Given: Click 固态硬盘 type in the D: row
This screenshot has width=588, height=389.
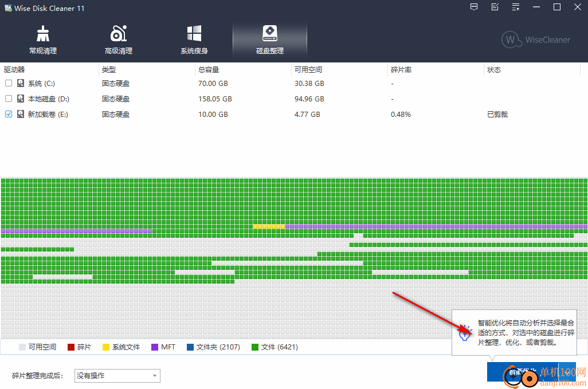Looking at the screenshot, I should point(116,99).
